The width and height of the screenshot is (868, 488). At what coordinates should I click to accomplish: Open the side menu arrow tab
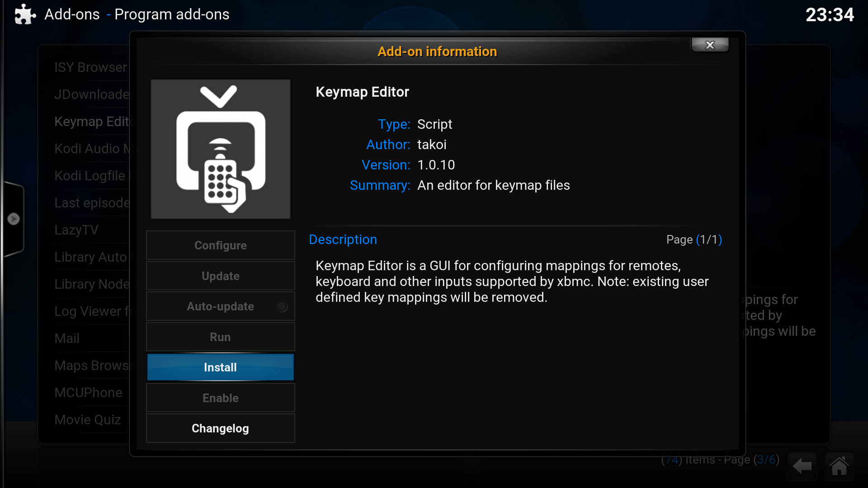point(13,219)
